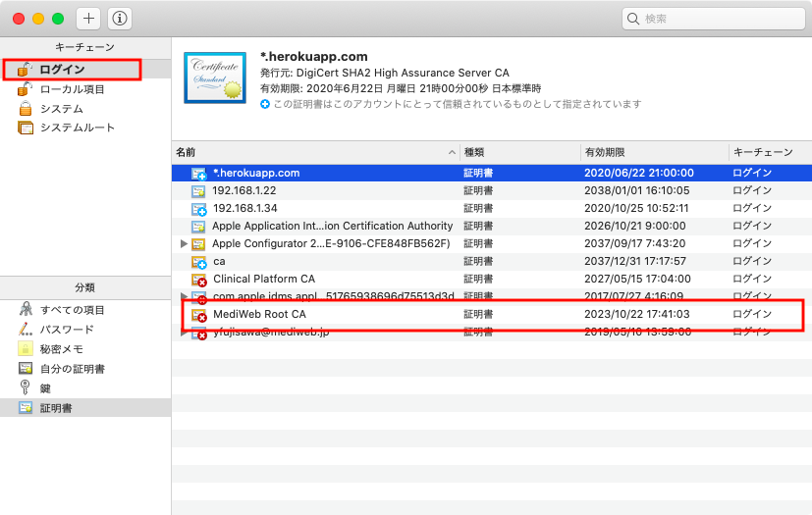Click certificate icon of Apple Application Int row

tap(198, 227)
